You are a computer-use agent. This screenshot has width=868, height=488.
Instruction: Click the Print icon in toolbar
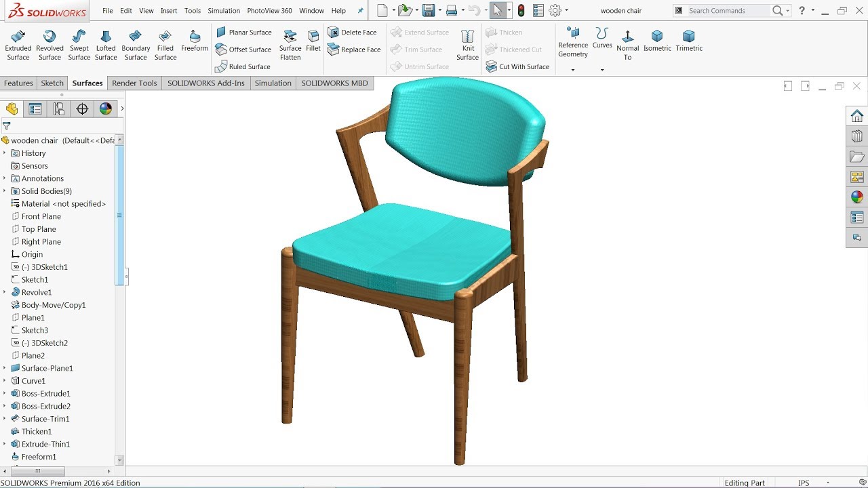point(452,10)
